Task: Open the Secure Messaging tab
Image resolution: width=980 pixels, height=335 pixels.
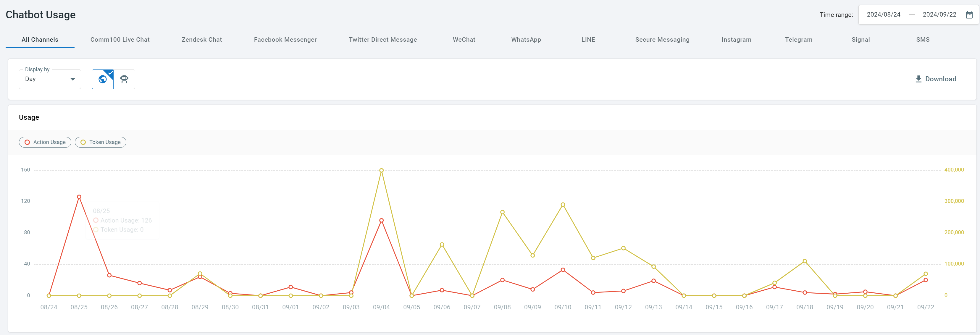Action: click(662, 40)
